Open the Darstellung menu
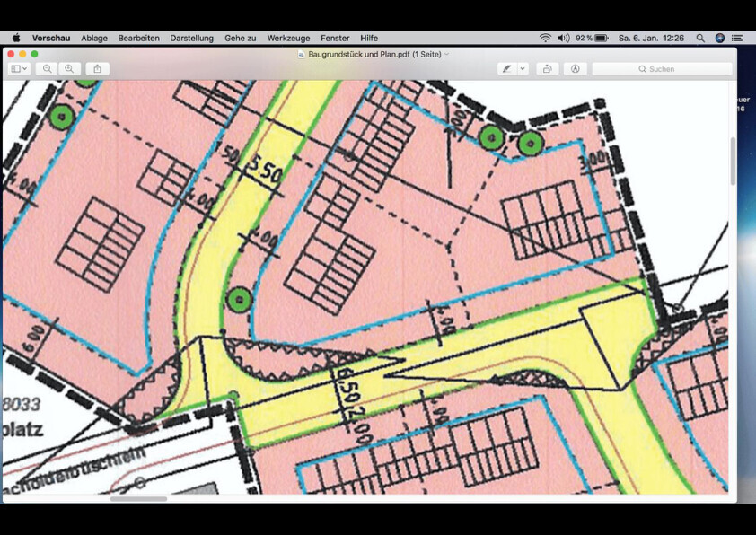The width and height of the screenshot is (756, 535). pyautogui.click(x=191, y=39)
